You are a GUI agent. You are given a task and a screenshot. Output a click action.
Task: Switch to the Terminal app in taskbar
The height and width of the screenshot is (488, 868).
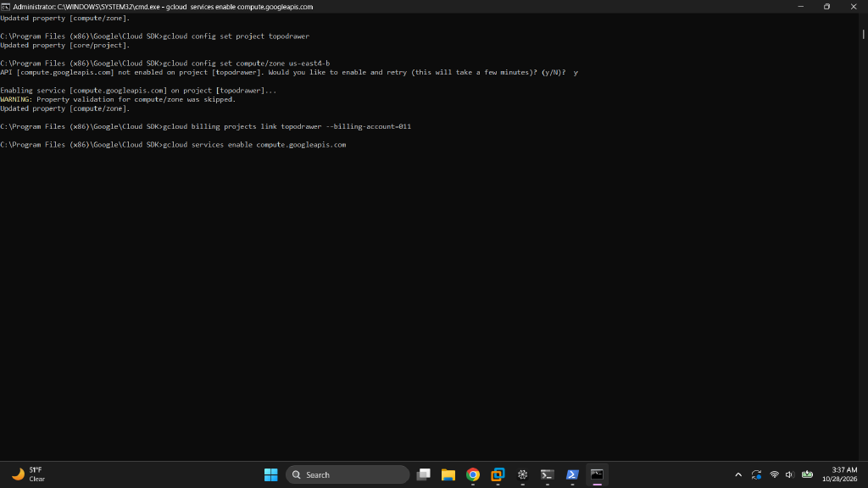548,474
